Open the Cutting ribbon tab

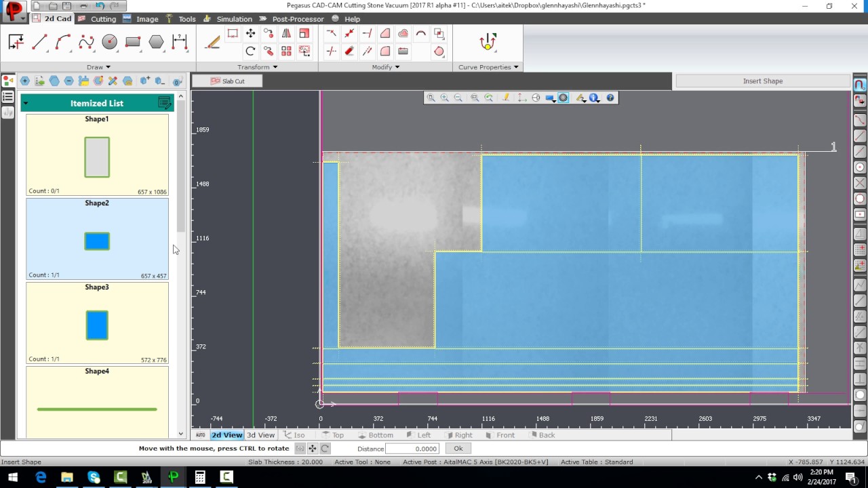(98, 19)
